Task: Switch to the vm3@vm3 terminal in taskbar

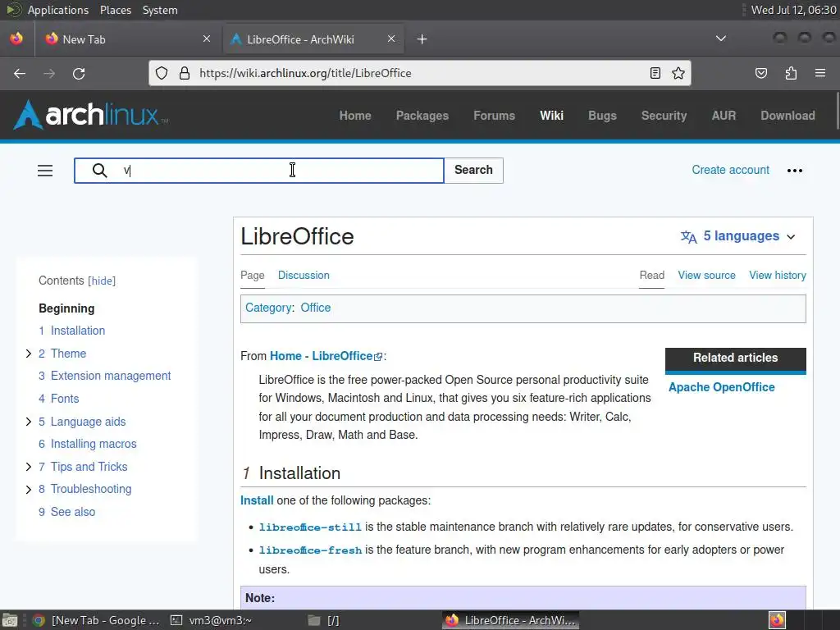Action: click(211, 620)
